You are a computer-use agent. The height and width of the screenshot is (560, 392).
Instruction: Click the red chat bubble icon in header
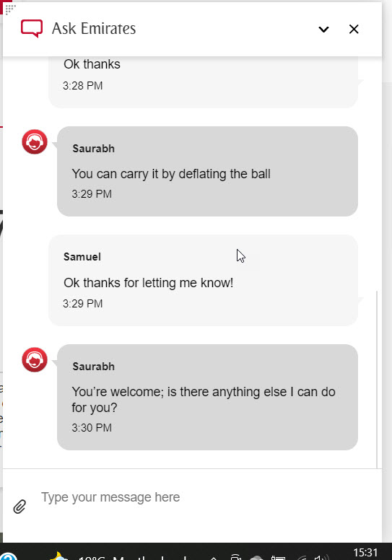[x=32, y=28]
